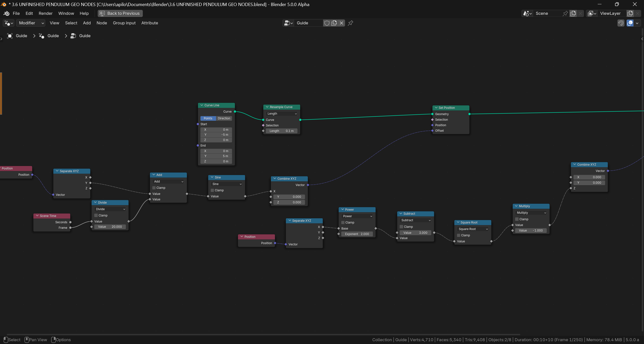Enable Clamp checkbox on Power node
The image size is (644, 344).
[x=343, y=223]
